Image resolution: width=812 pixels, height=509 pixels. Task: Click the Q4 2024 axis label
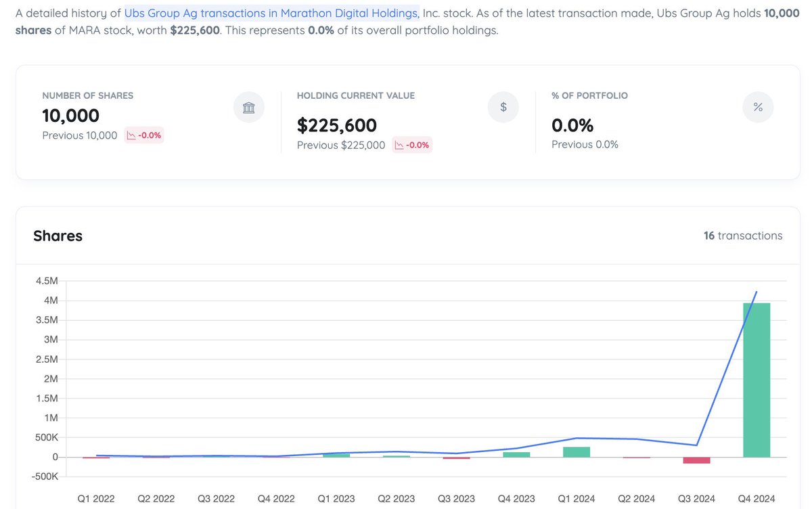pyautogui.click(x=757, y=499)
